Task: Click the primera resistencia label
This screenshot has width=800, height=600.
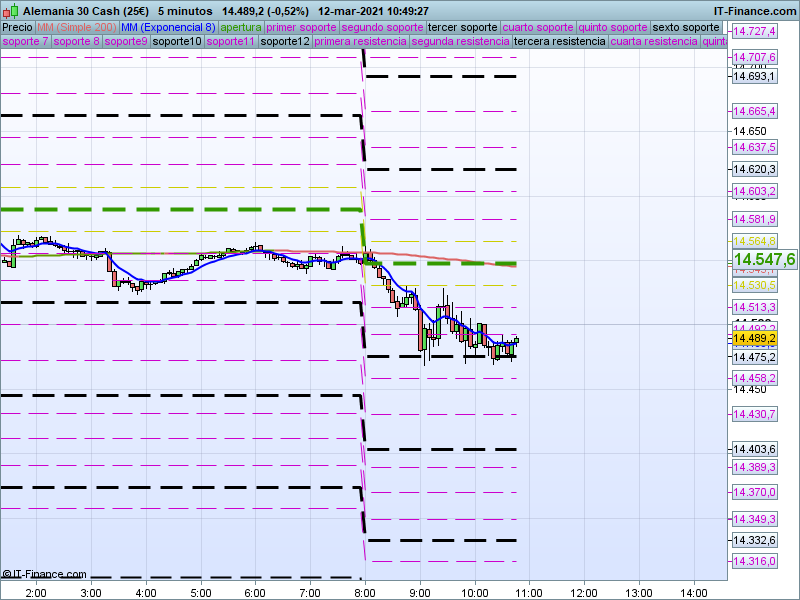Action: coord(359,42)
